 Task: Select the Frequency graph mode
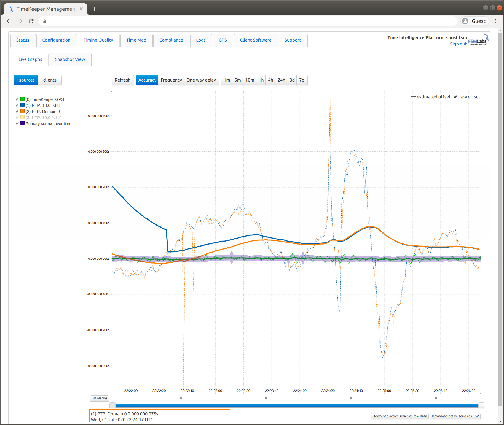(171, 80)
